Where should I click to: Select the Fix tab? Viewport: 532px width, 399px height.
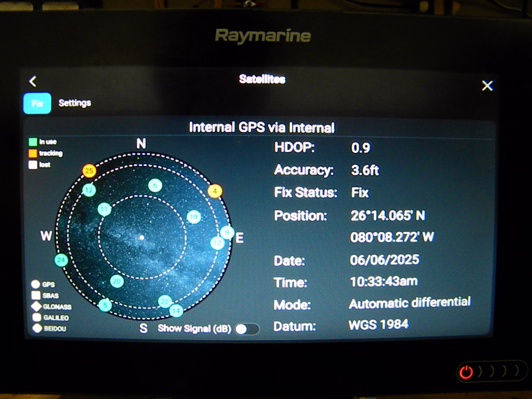[x=37, y=103]
